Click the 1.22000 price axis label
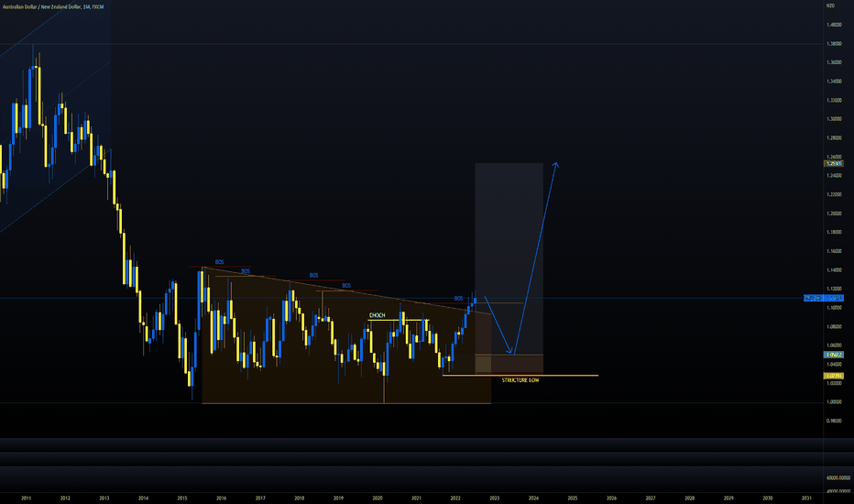 834,194
